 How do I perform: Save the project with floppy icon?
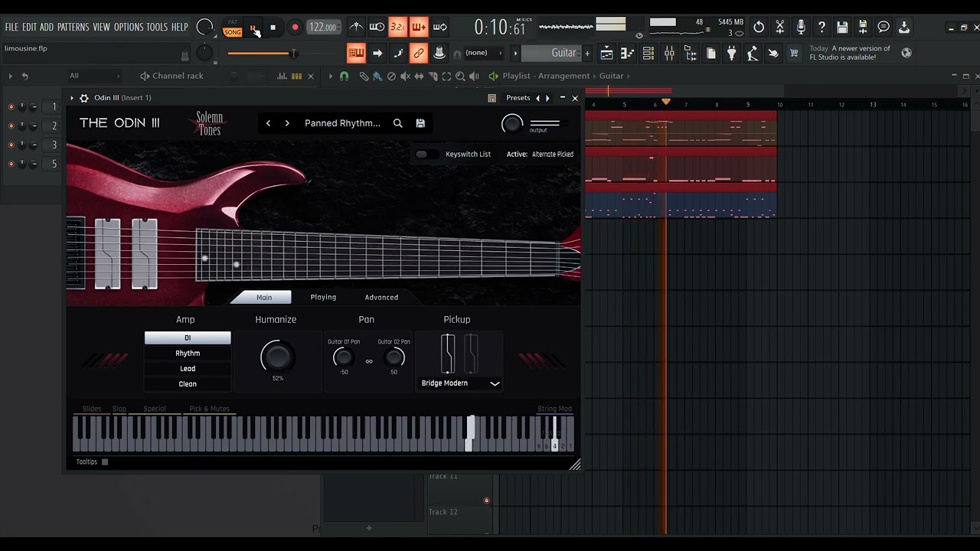pyautogui.click(x=842, y=27)
